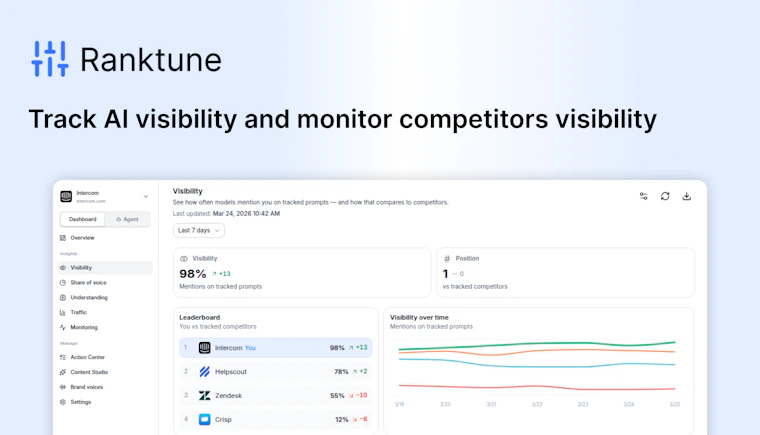Select the Intercom leaderboard row
Image resolution: width=760 pixels, height=435 pixels.
pos(276,348)
